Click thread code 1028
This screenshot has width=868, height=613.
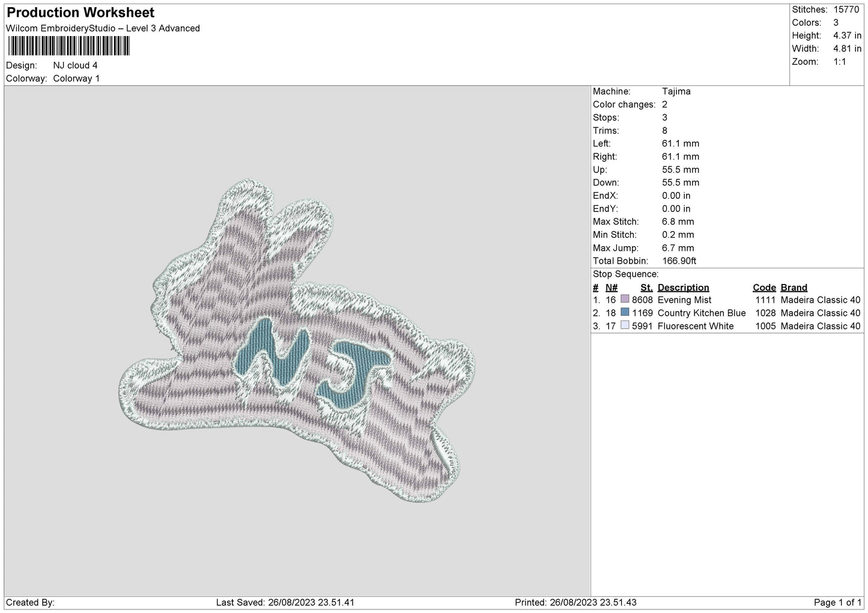click(765, 313)
